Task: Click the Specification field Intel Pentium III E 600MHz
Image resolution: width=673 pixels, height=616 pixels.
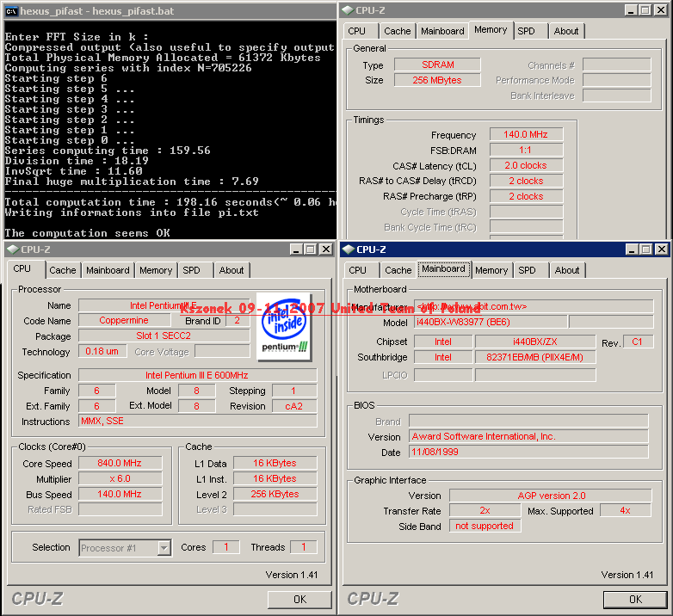Action: point(197,375)
